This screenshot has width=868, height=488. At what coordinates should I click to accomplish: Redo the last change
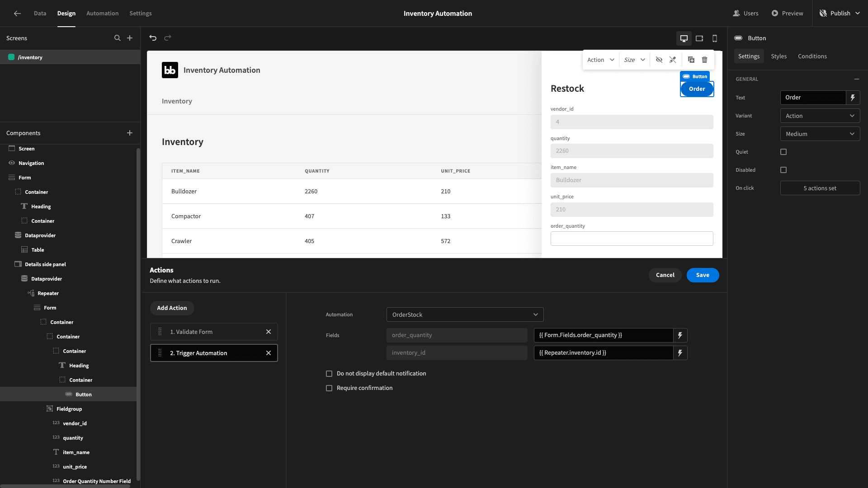[x=168, y=38]
